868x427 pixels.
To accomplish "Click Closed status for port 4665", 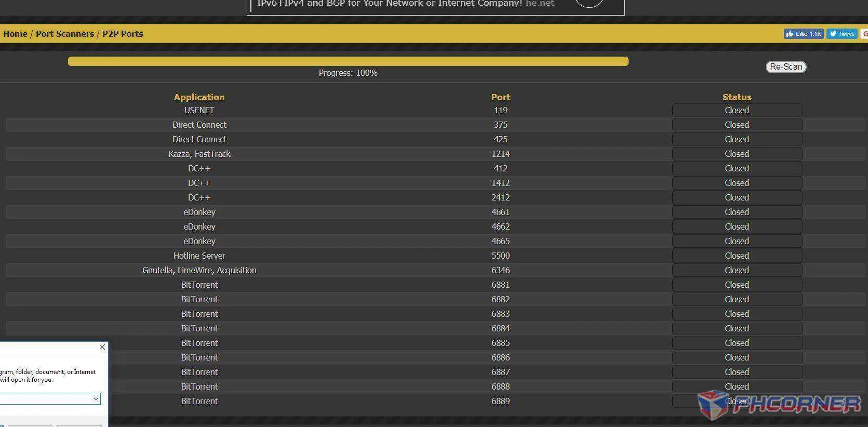I will coord(737,241).
